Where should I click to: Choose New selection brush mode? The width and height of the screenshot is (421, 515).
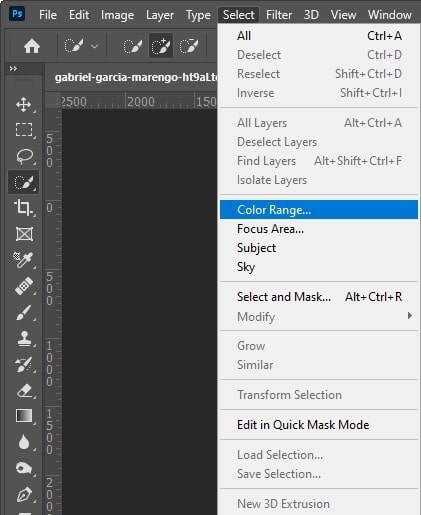[x=133, y=46]
